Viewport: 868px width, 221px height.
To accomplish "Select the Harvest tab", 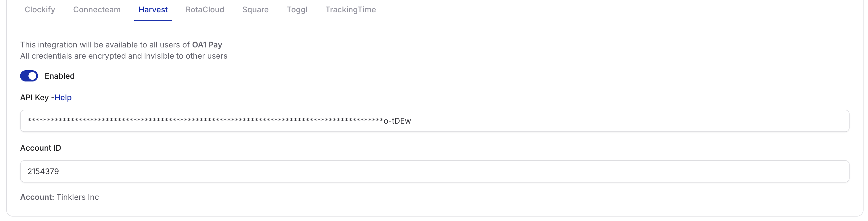I will tap(153, 10).
